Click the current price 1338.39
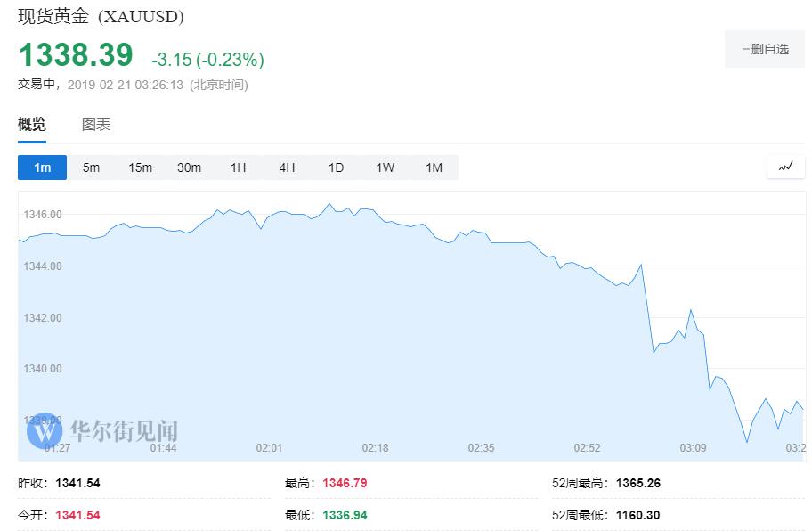812x531 pixels. pos(76,55)
